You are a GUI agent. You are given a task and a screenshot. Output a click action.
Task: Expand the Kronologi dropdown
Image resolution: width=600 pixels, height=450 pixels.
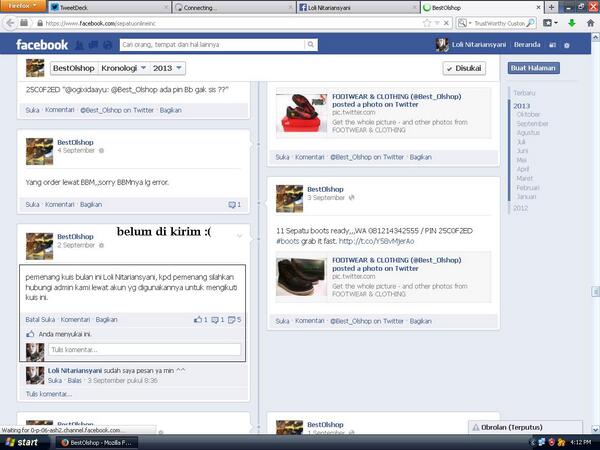[x=124, y=68]
